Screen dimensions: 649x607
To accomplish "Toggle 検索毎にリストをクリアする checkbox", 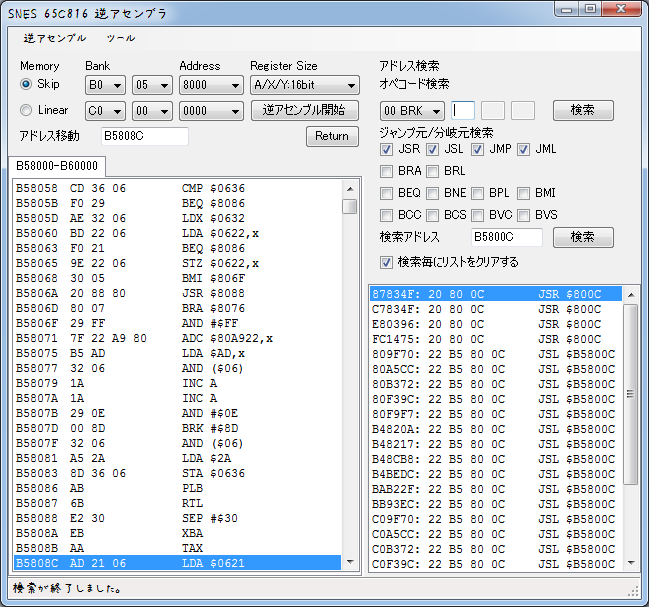I will (x=386, y=262).
